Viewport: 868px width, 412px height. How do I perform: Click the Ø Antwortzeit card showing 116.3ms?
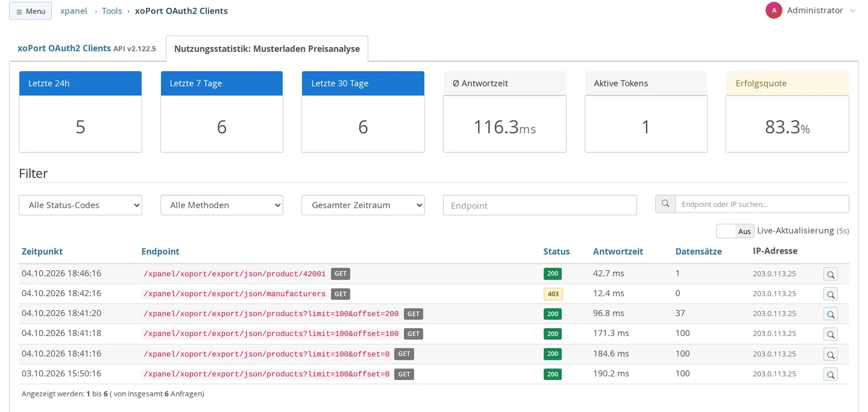point(505,112)
